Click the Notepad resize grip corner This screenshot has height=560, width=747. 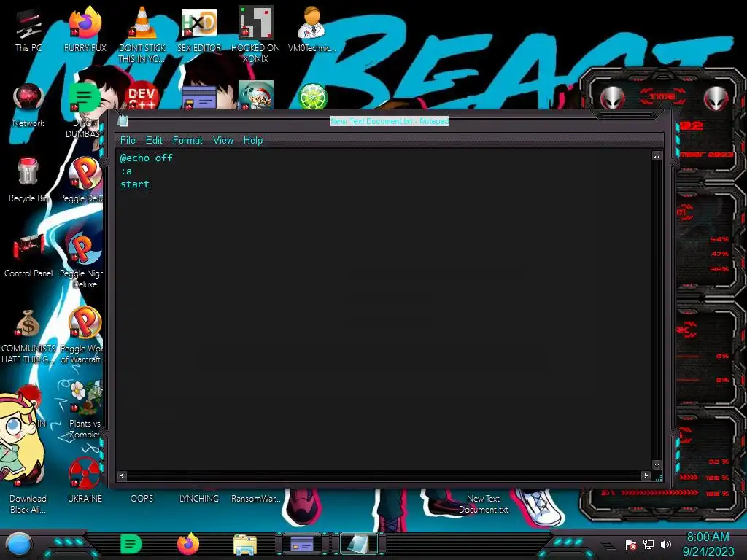[x=659, y=477]
